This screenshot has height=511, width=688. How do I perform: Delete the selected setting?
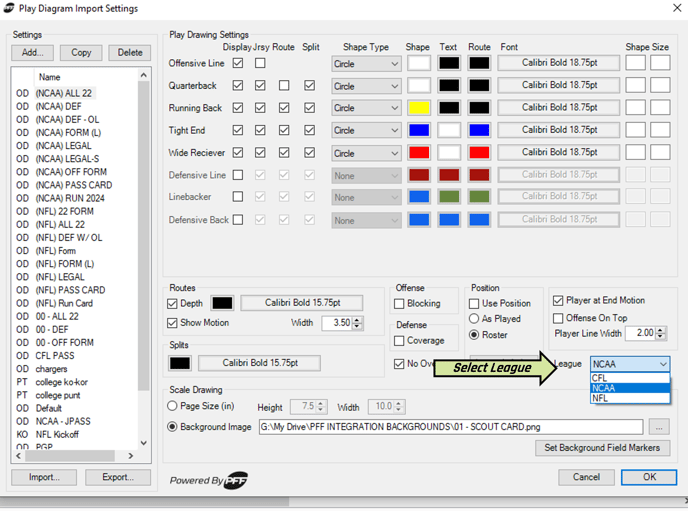coord(130,53)
